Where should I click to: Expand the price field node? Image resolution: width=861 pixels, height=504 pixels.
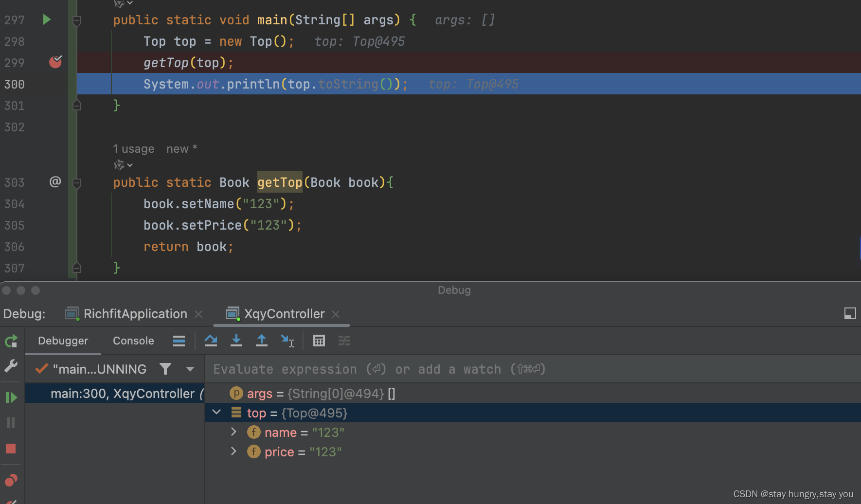[233, 451]
